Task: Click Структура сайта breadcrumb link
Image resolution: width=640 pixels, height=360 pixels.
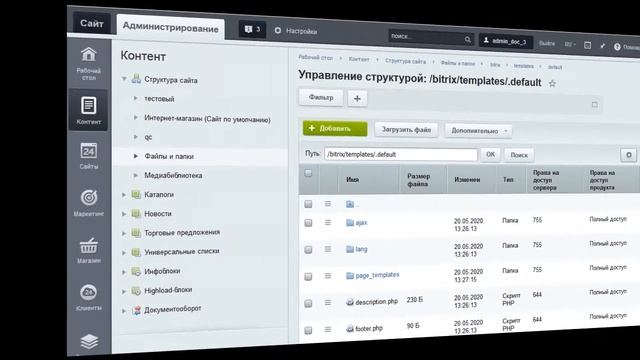Action: coord(405,61)
